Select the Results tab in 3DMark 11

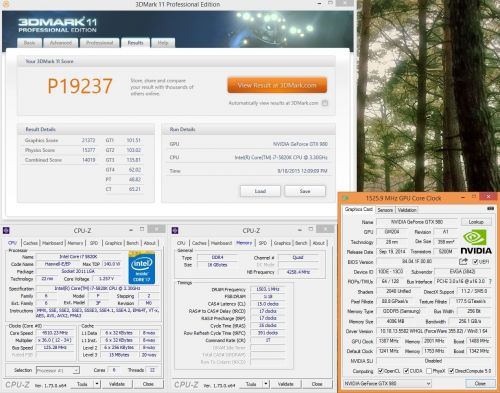[x=135, y=43]
